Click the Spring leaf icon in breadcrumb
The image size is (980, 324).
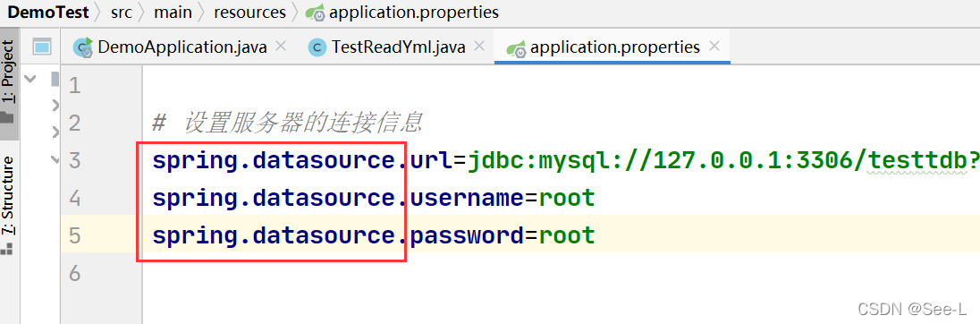pos(315,13)
